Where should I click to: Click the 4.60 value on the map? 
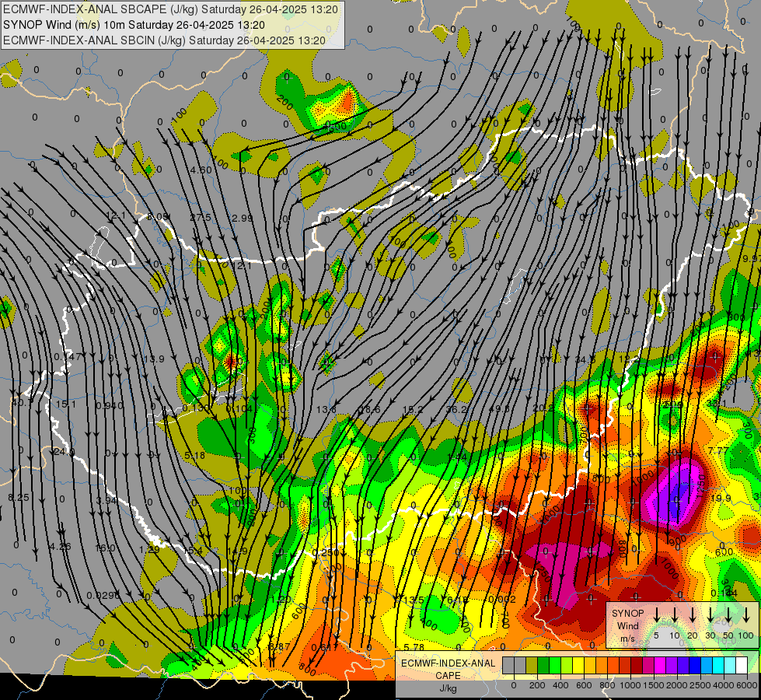tap(201, 170)
